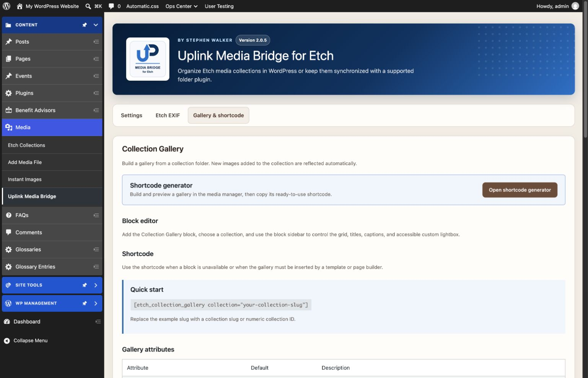Click the WP MANAGEMENT WordPress icon
The image size is (588, 378).
point(8,303)
